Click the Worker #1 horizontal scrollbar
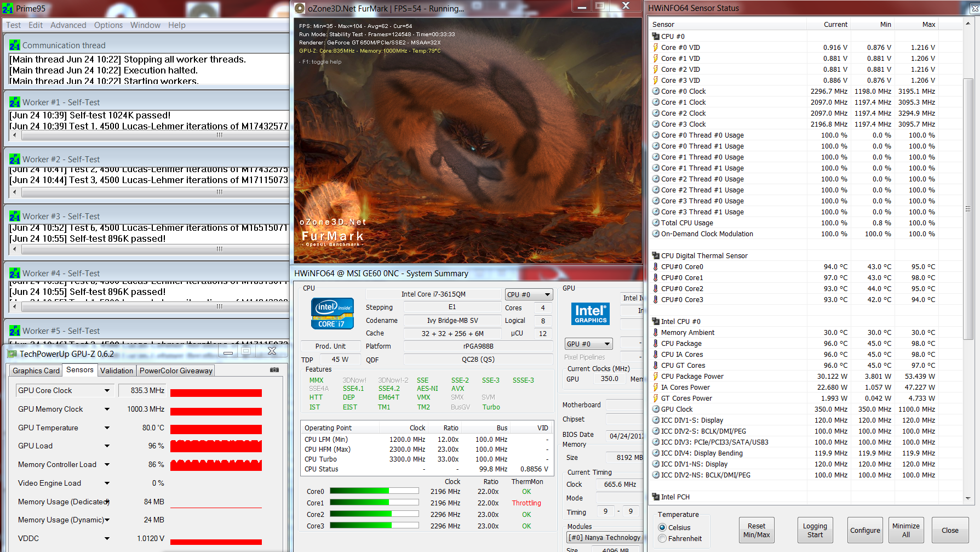Screen dimensions: 980x552 click(149, 135)
